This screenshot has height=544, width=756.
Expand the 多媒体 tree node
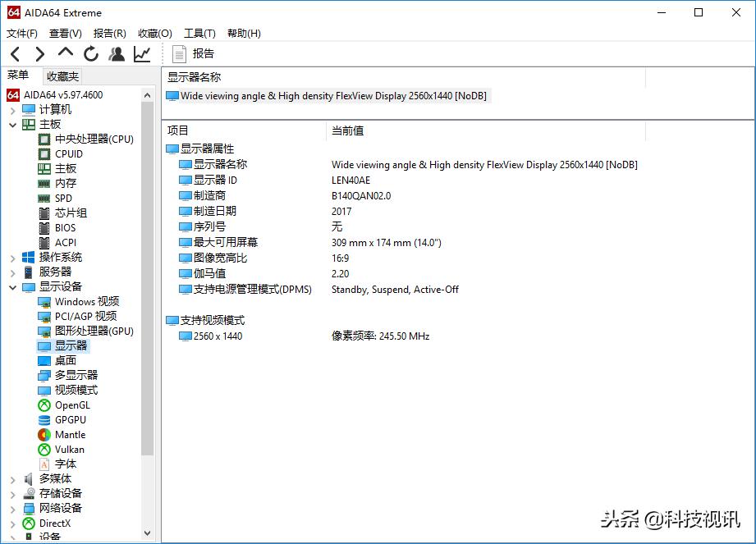coord(11,478)
